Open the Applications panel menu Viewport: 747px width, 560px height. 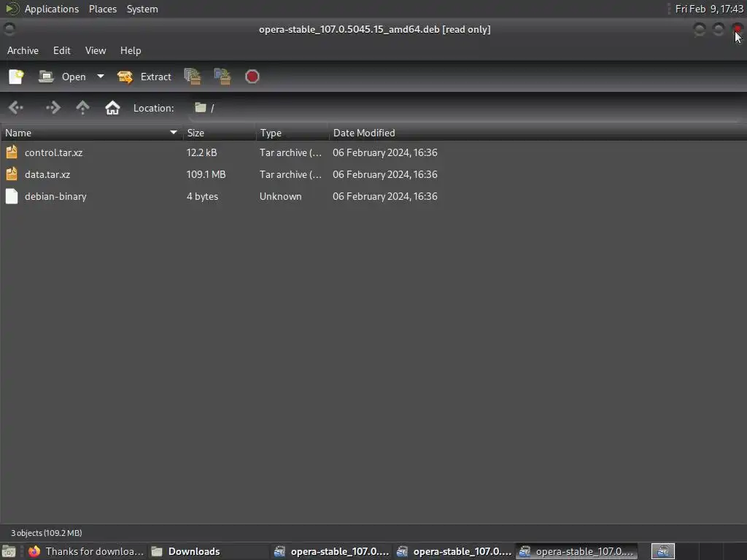pyautogui.click(x=52, y=9)
